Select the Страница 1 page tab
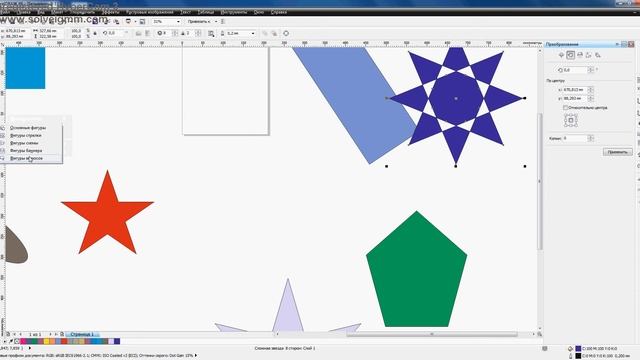This screenshot has height=360, width=640. (x=82, y=334)
